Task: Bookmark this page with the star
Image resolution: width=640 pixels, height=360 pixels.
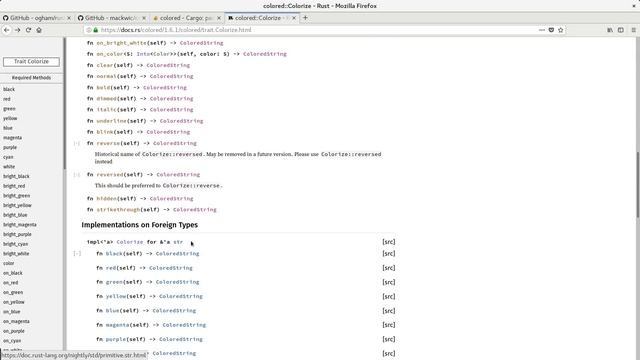Action: pos(560,30)
